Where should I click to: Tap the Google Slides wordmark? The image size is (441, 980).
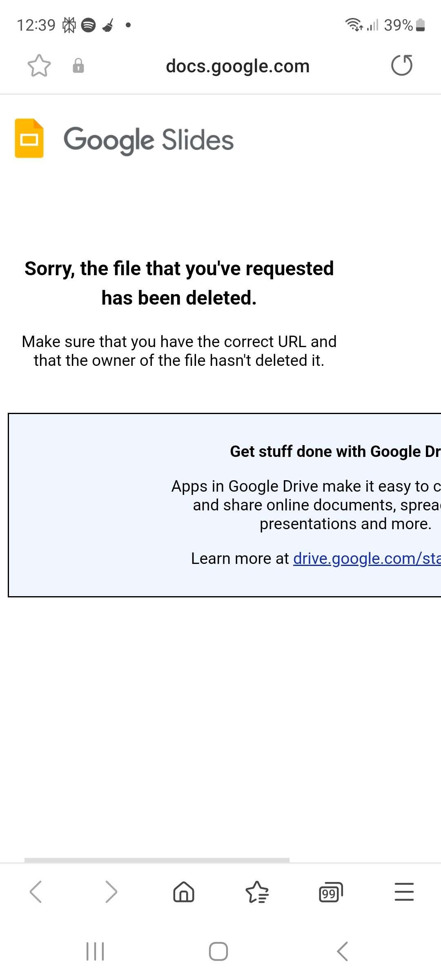coord(149,140)
